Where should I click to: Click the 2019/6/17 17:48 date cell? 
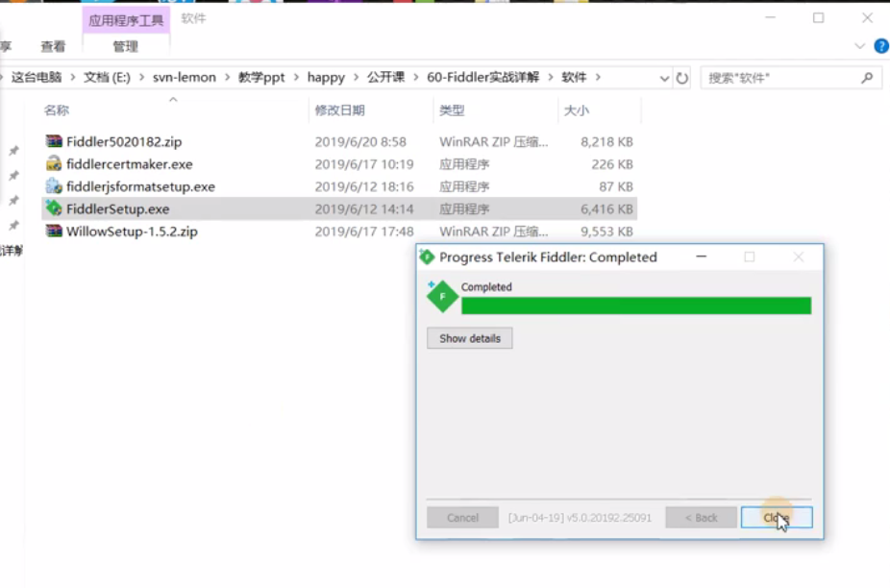(364, 232)
